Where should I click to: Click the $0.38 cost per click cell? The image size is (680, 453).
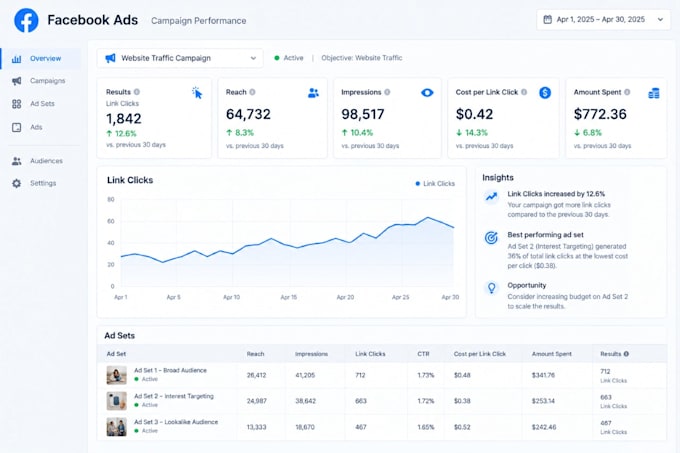(x=462, y=401)
